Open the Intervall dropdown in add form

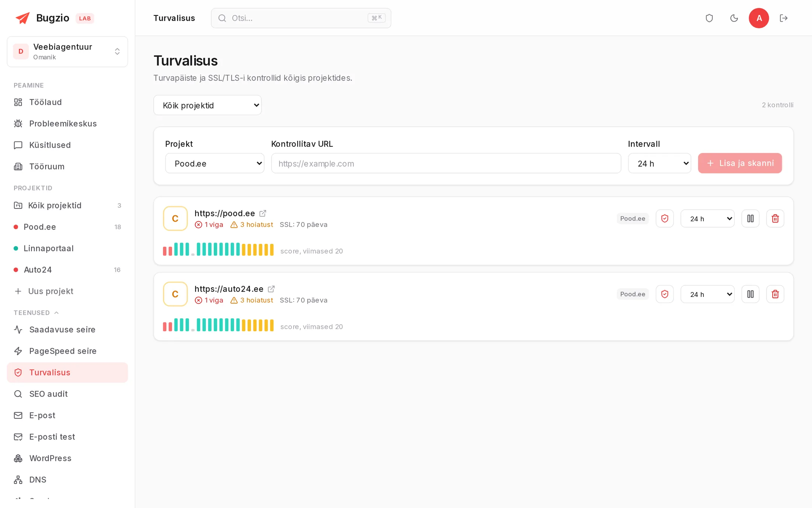(659, 163)
